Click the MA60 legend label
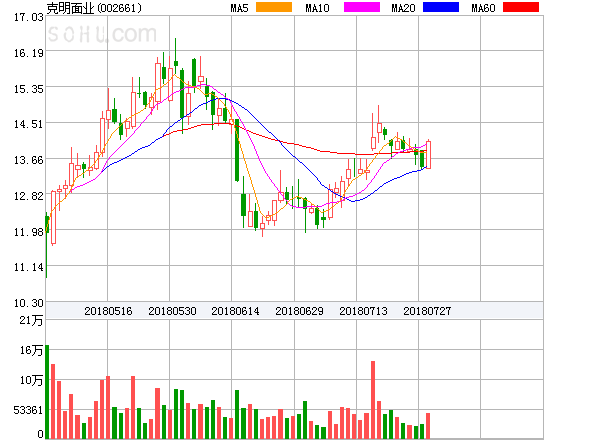The height and width of the screenshot is (440, 600). click(x=483, y=8)
